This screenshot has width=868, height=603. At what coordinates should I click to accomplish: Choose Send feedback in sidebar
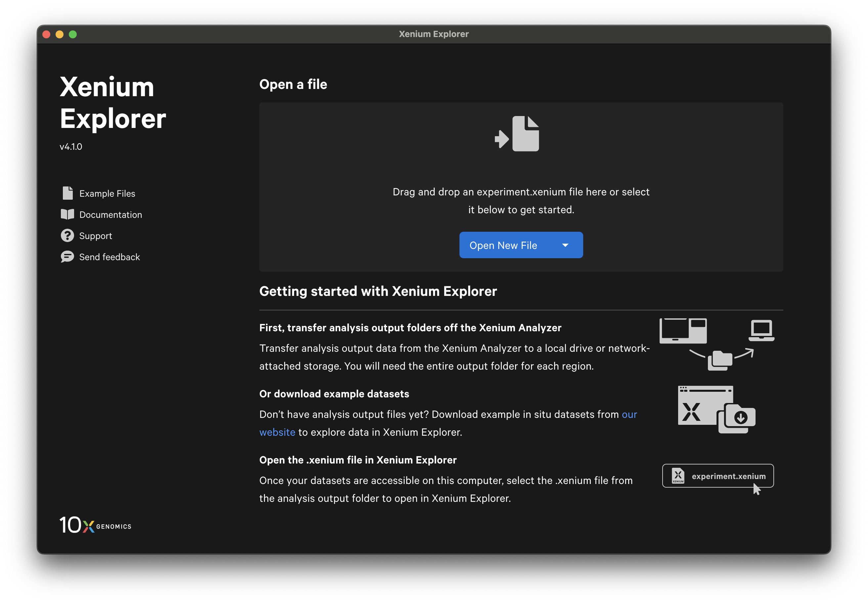109,257
